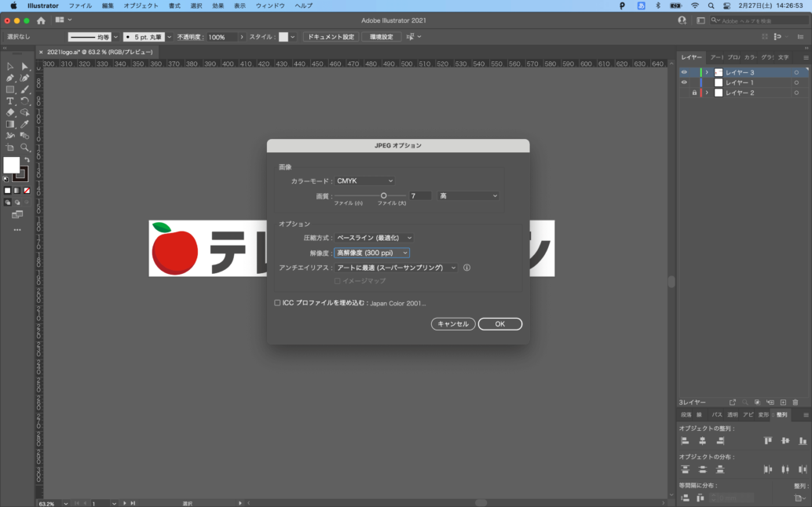Image resolution: width=812 pixels, height=507 pixels.
Task: Select the Pen tool
Action: click(x=10, y=78)
